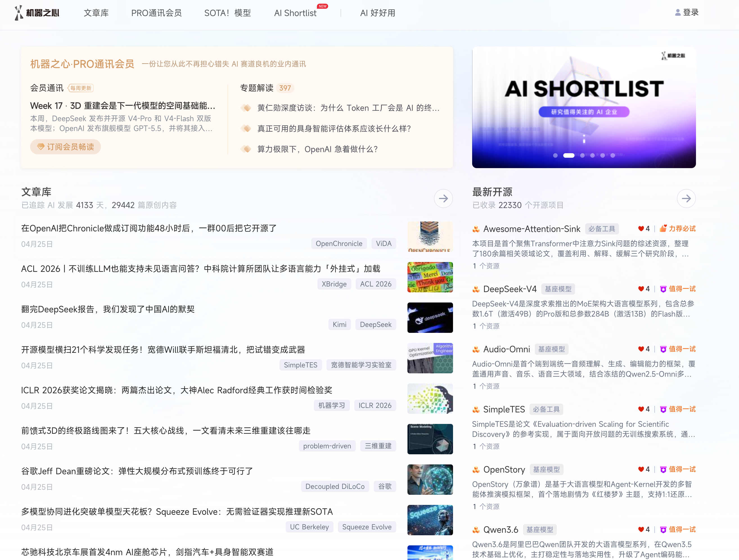Click 必备工具 label on SimpleTES
Screen dimensions: 739x560
coord(546,409)
